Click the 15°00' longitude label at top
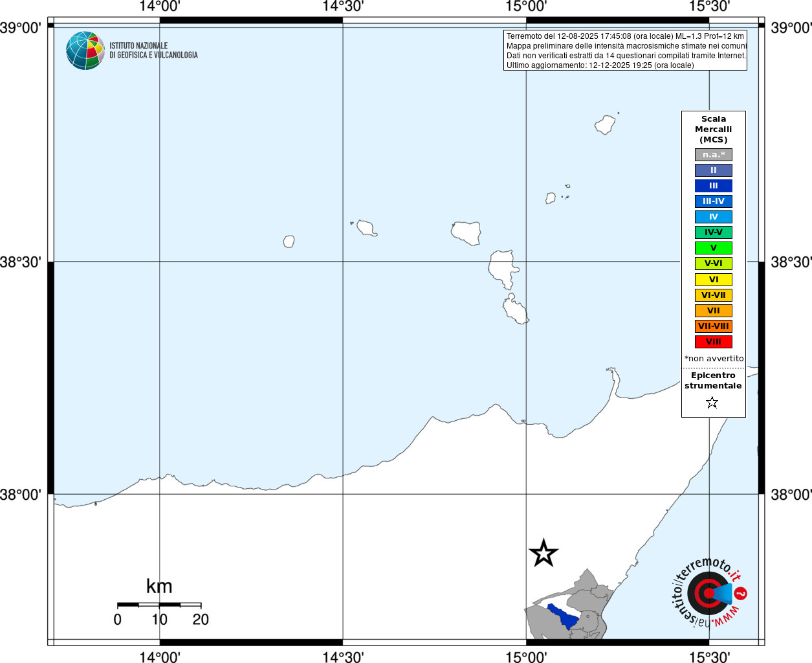The width and height of the screenshot is (812, 663). point(526,6)
